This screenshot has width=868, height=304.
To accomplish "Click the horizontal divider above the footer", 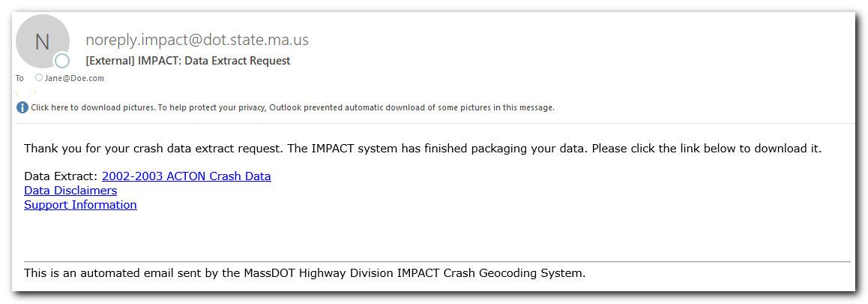I will click(437, 261).
